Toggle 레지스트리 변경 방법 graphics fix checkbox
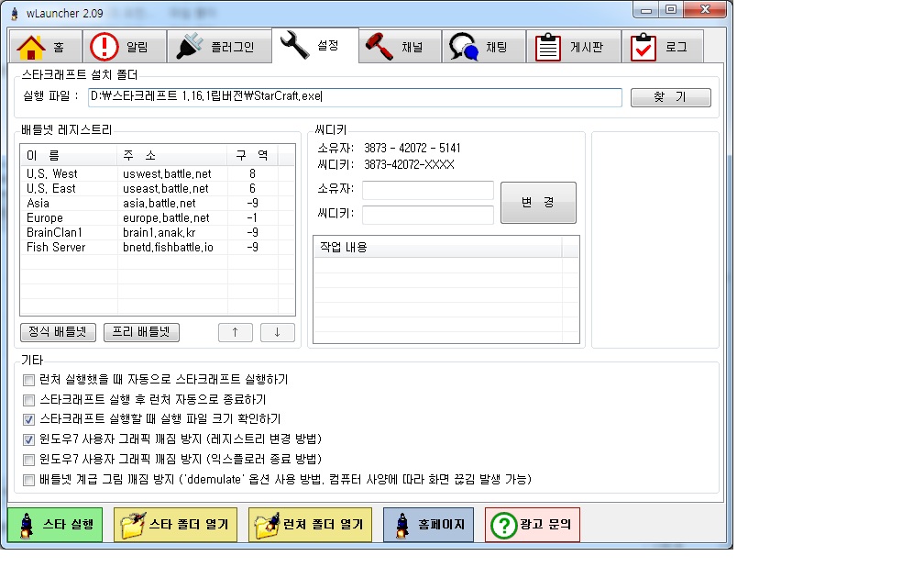 [x=29, y=440]
